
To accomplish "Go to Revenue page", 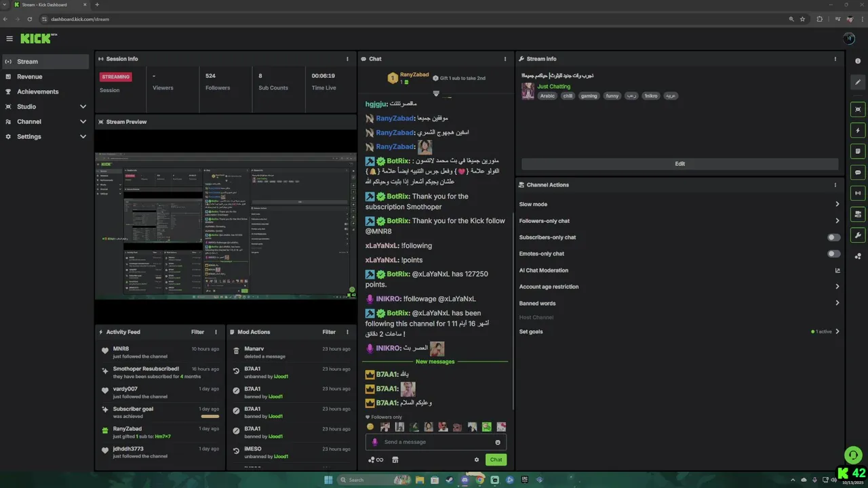I will [45, 77].
